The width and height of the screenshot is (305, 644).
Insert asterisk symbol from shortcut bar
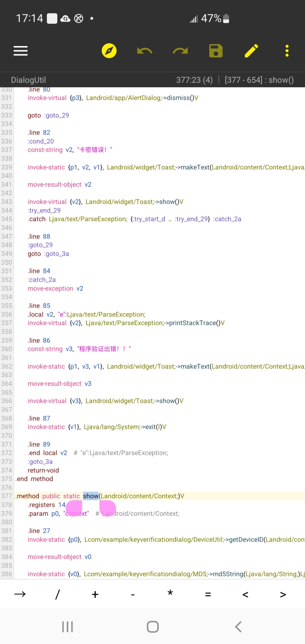pos(170,593)
